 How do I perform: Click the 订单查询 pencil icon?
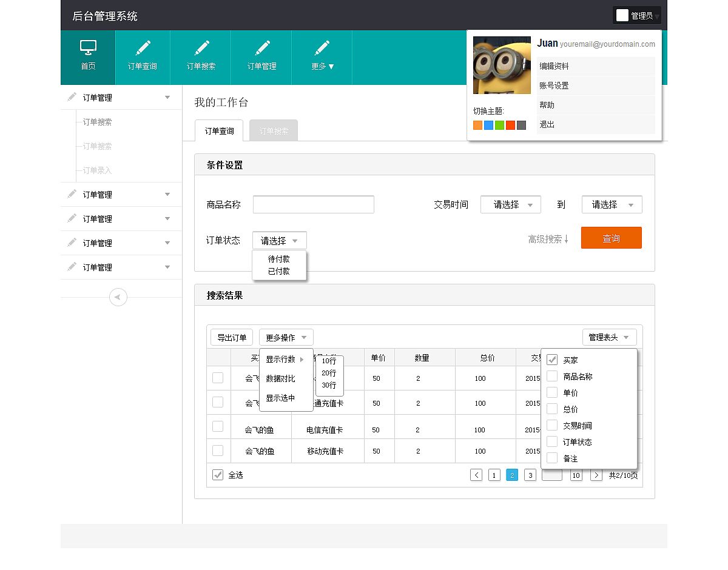[x=143, y=46]
